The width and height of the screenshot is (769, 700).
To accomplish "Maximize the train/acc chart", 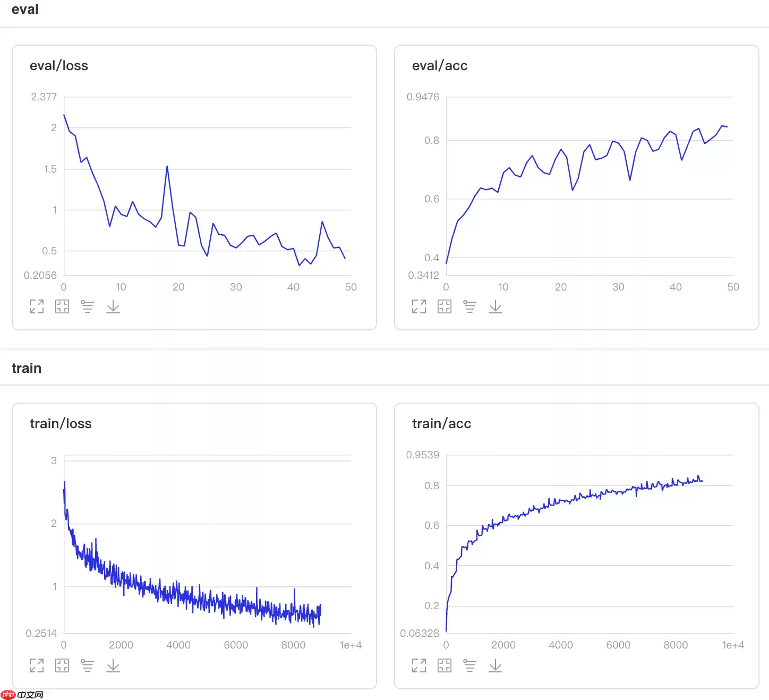I will pyautogui.click(x=419, y=665).
